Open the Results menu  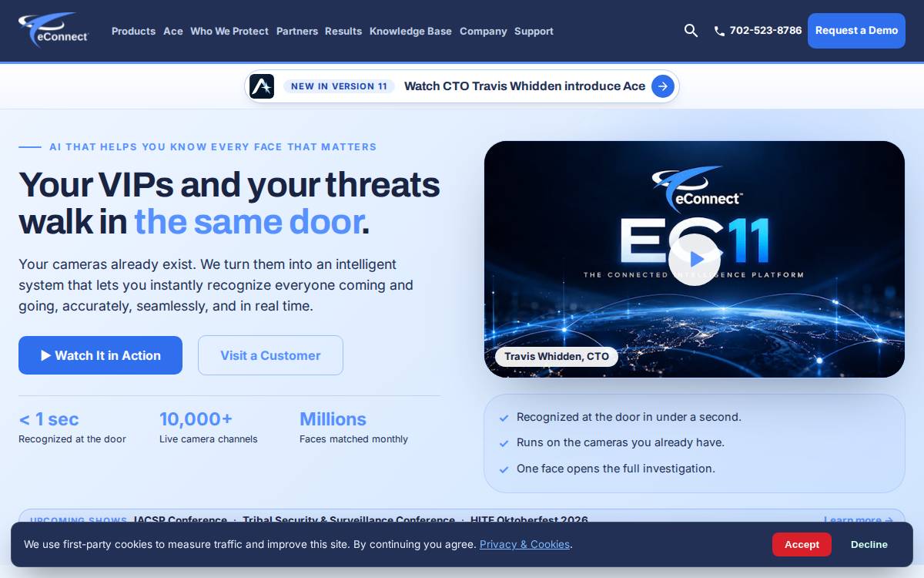tap(343, 31)
